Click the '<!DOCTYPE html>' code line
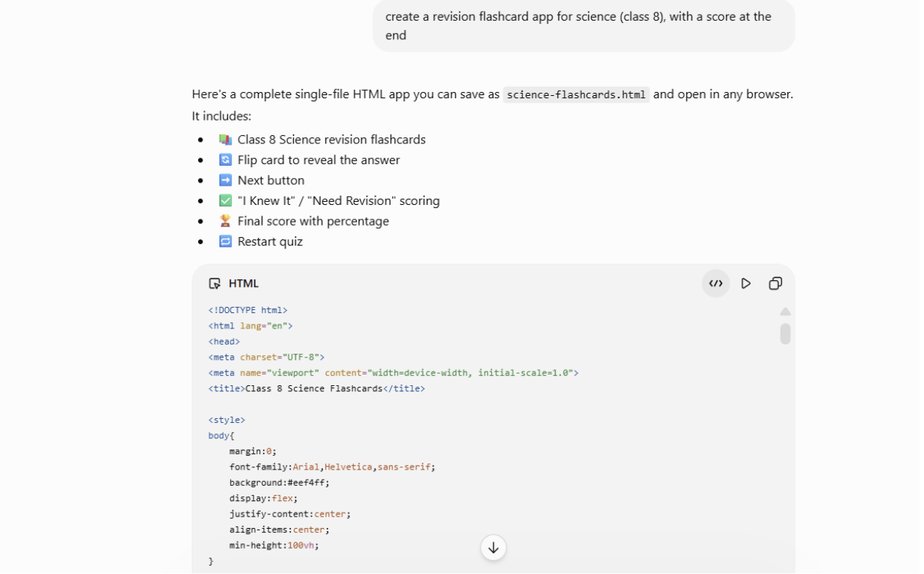 tap(248, 310)
